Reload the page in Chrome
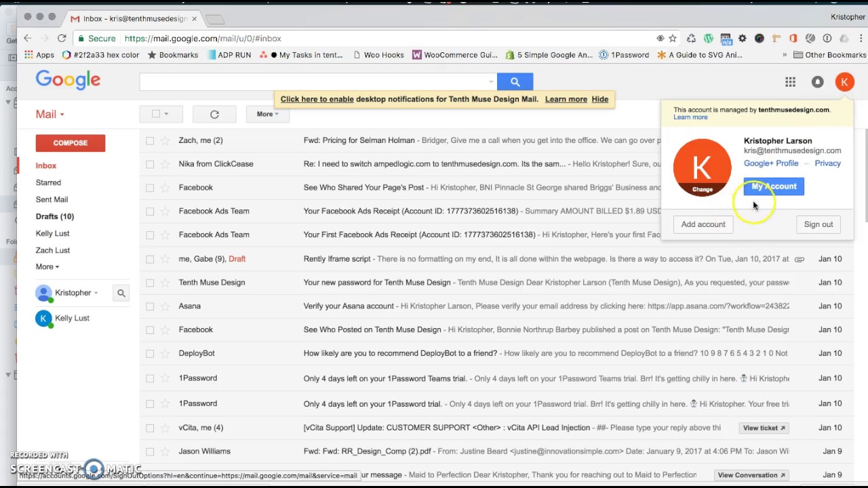 [x=62, y=39]
